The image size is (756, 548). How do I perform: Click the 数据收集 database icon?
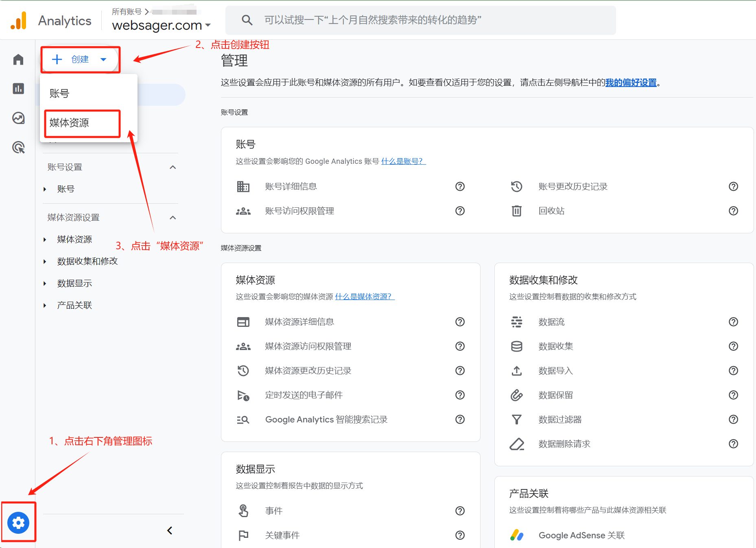[x=517, y=346]
